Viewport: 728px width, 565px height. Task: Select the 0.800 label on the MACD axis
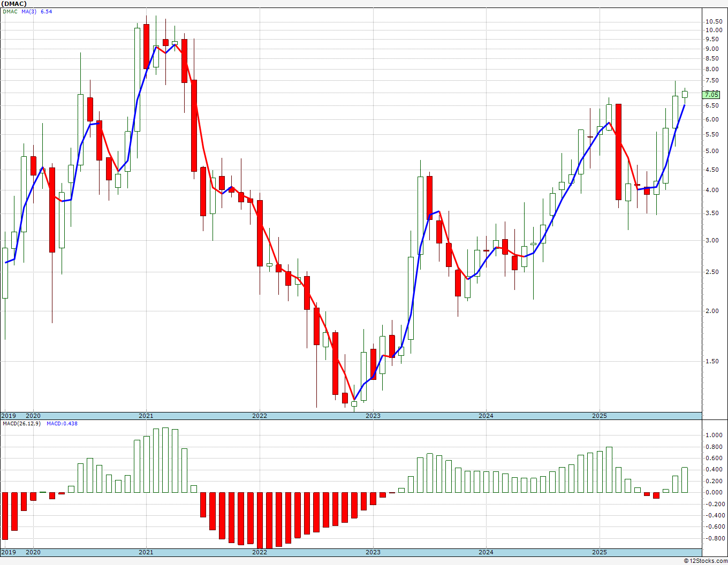714,447
